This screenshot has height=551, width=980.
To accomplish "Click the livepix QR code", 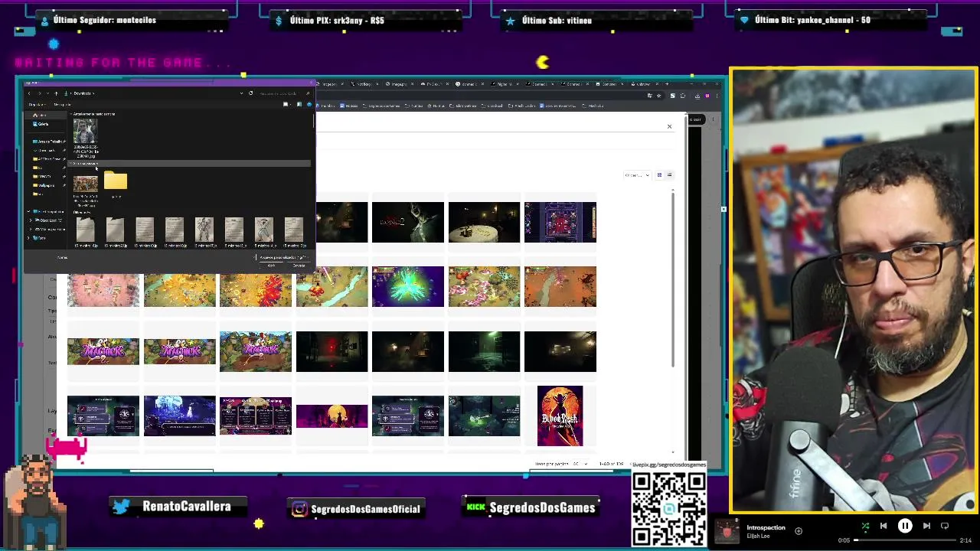I will click(x=669, y=508).
